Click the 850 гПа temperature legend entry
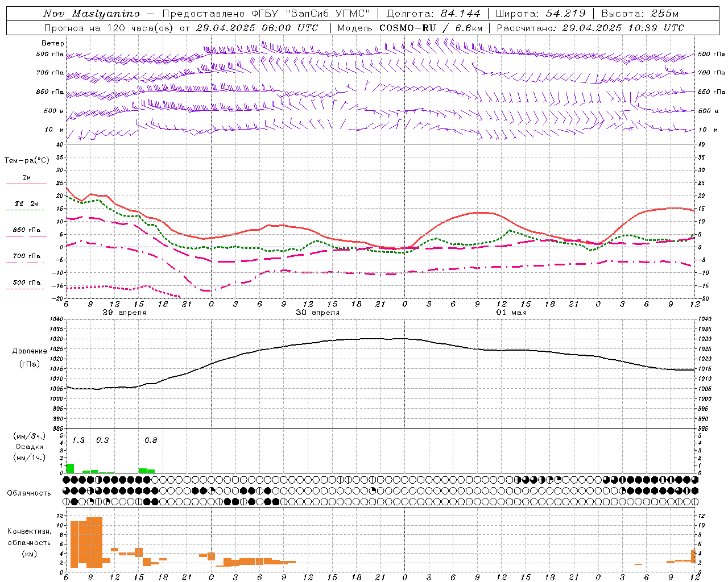 click(26, 231)
